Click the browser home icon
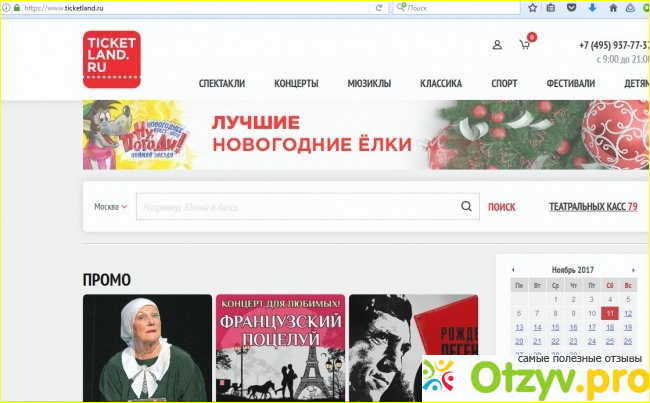Screen dimensions: 650x403 612,8
